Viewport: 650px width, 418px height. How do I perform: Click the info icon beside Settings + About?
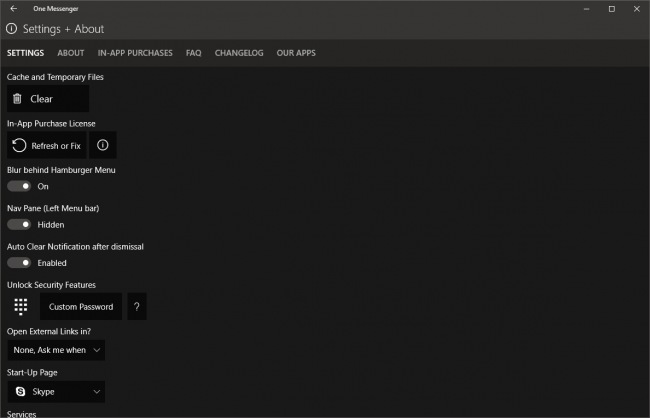[12, 29]
